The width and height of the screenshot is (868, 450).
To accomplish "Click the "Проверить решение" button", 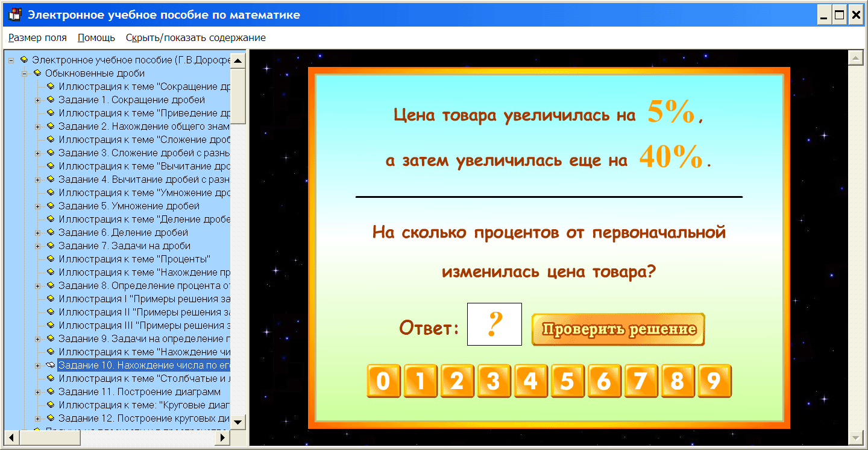I will pos(618,329).
